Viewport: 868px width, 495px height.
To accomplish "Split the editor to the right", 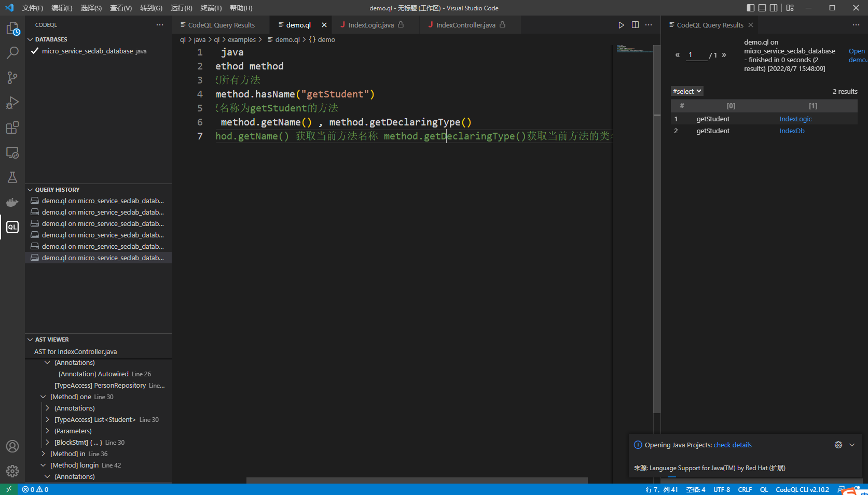I will 635,25.
